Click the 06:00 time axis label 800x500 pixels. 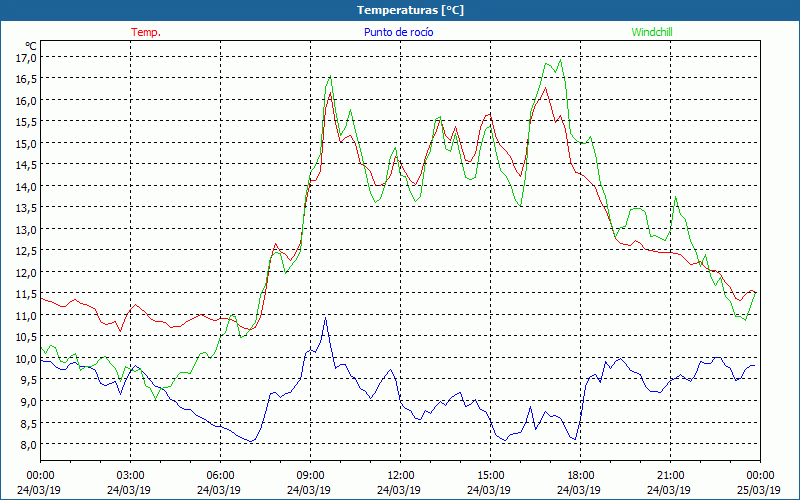click(x=220, y=476)
